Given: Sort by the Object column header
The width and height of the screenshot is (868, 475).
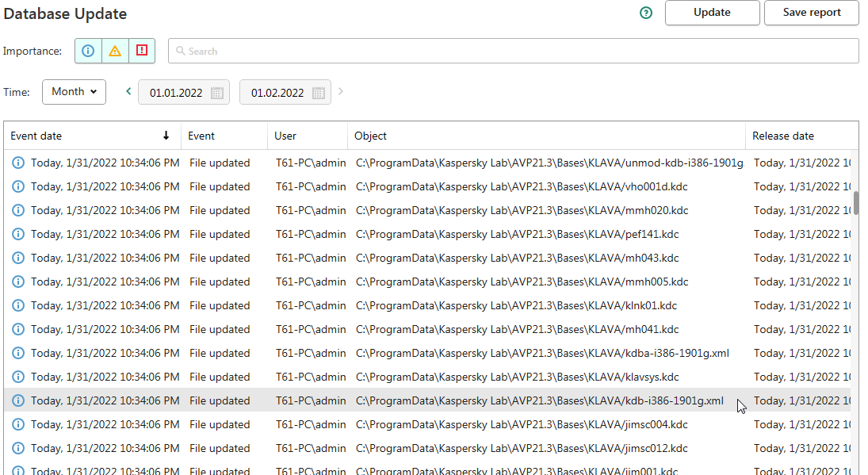Looking at the screenshot, I should coord(546,136).
